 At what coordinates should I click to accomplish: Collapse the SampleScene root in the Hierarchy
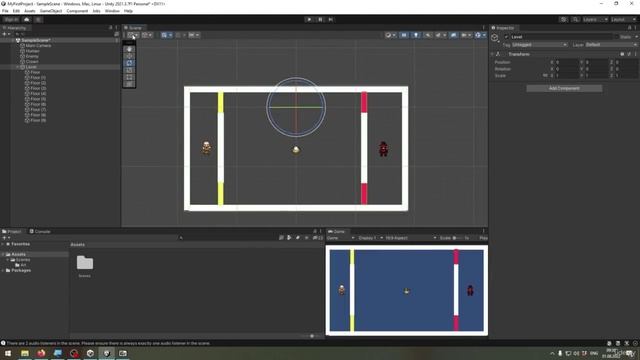(x=12, y=40)
